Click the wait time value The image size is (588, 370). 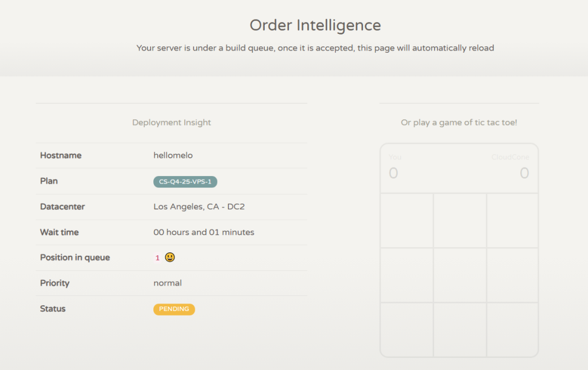[x=203, y=232]
